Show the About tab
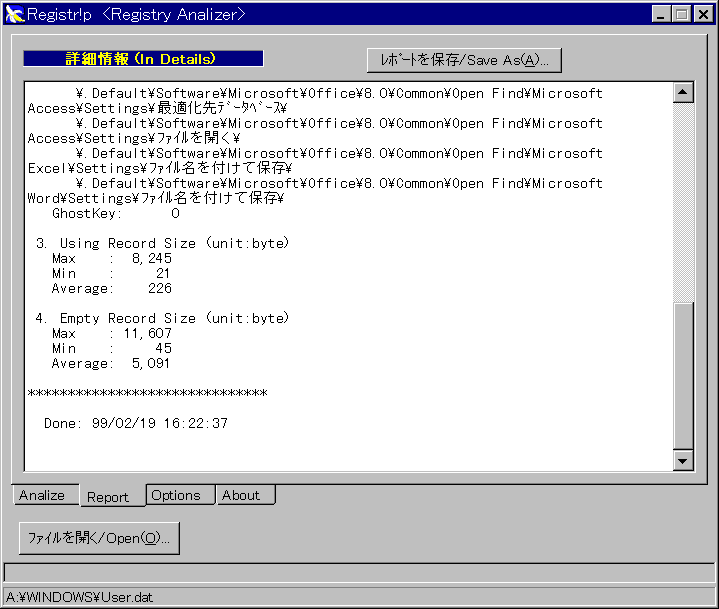This screenshot has width=719, height=609. (241, 495)
